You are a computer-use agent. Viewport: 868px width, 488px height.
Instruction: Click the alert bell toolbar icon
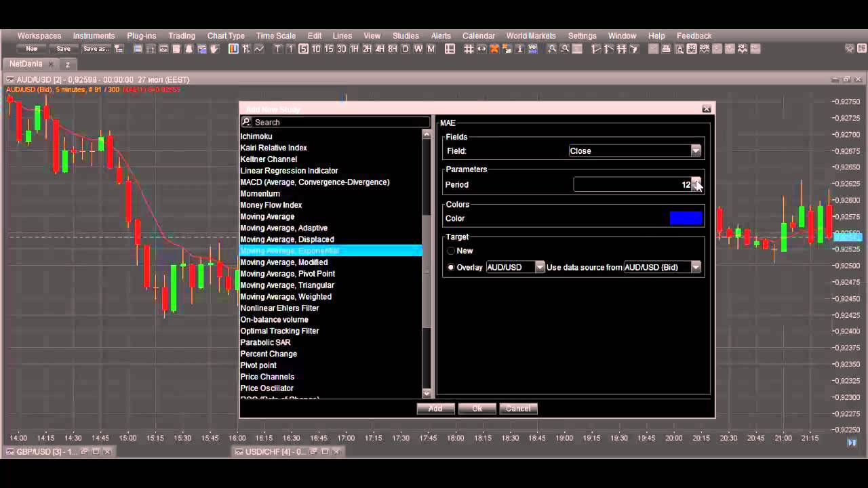[x=189, y=49]
